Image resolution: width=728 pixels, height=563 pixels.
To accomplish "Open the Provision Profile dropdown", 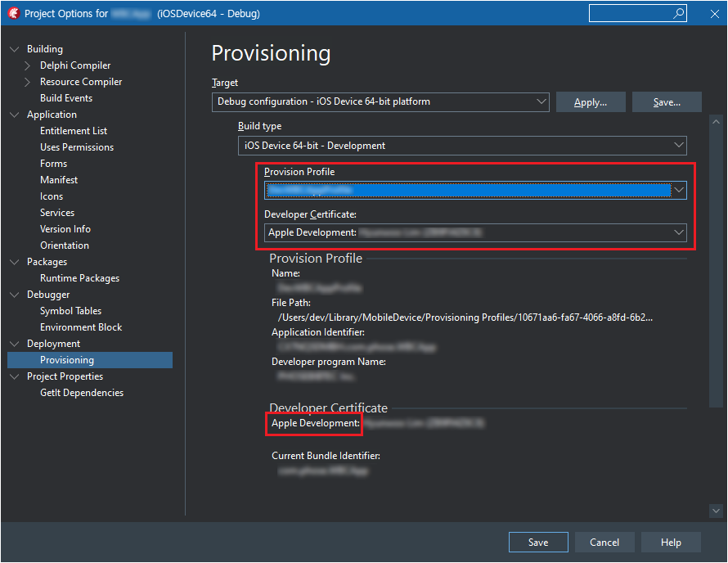I will point(475,191).
